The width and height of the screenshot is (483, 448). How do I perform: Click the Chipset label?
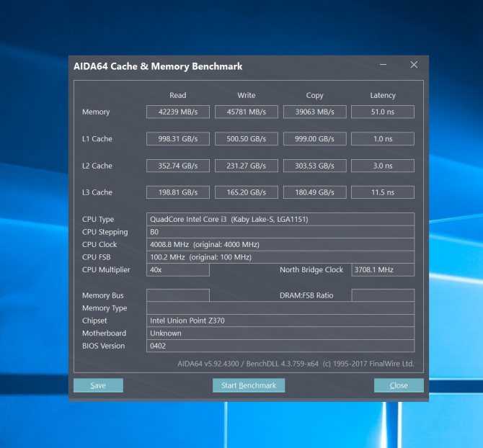pyautogui.click(x=94, y=321)
